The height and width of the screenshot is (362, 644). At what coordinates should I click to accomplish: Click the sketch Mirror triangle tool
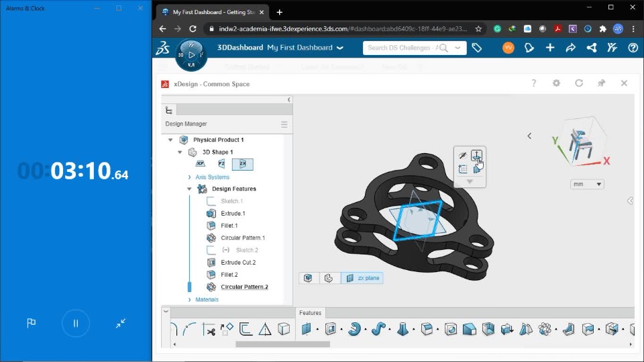tap(265, 329)
